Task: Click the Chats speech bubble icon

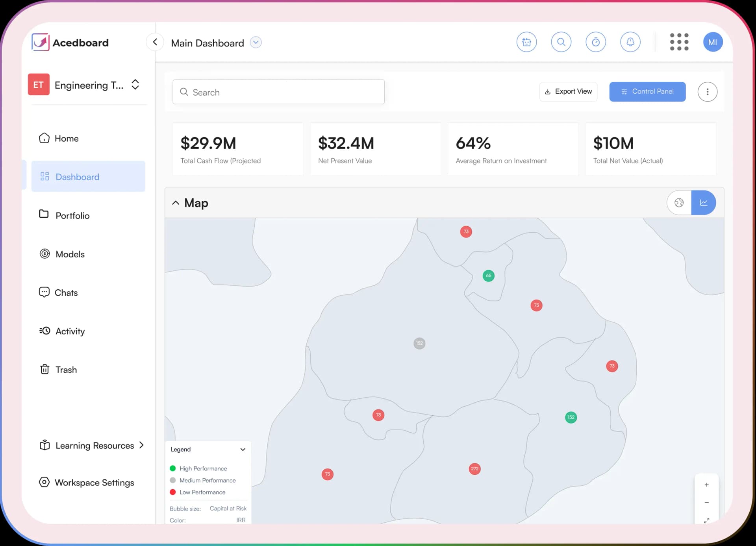Action: [44, 292]
